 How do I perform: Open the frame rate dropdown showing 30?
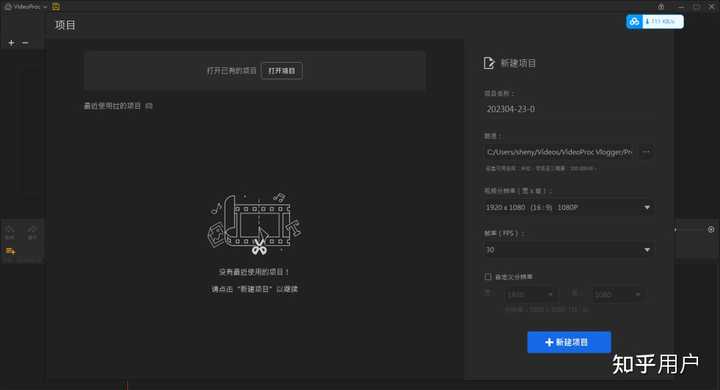pyautogui.click(x=568, y=250)
